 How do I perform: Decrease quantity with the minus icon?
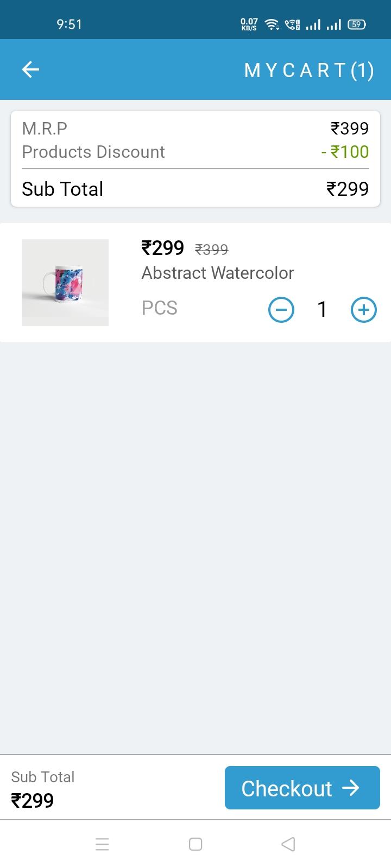pos(281,310)
